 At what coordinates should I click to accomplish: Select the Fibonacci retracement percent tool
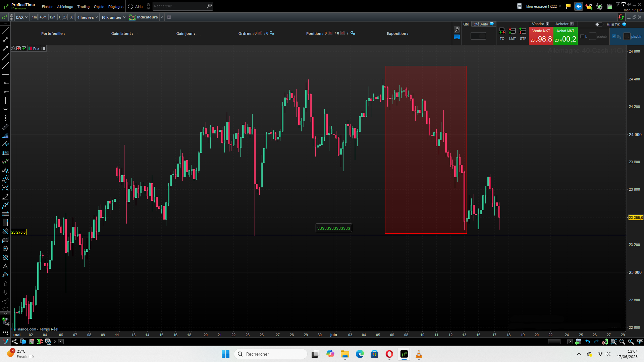pos(5,153)
